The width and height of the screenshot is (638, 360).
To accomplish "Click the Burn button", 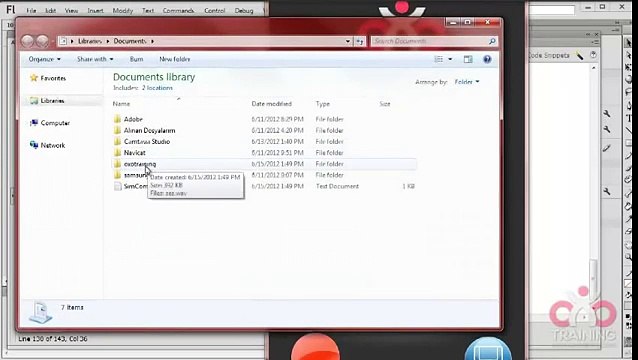I will (136, 59).
